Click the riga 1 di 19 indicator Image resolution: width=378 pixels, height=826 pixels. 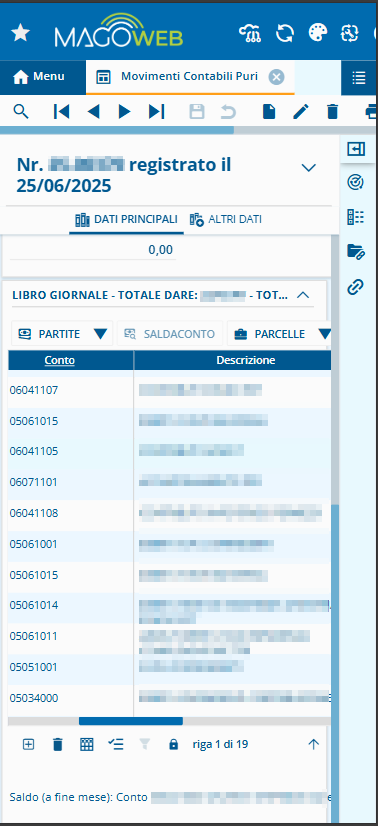point(220,744)
